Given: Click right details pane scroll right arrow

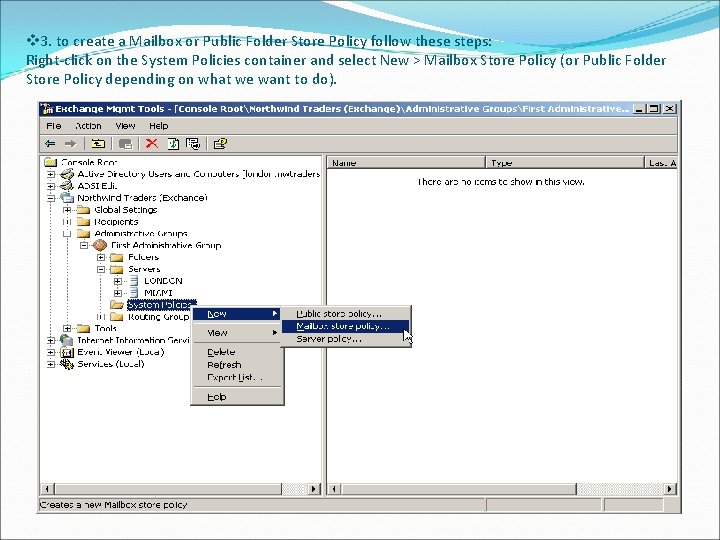Looking at the screenshot, I should coord(670,489).
